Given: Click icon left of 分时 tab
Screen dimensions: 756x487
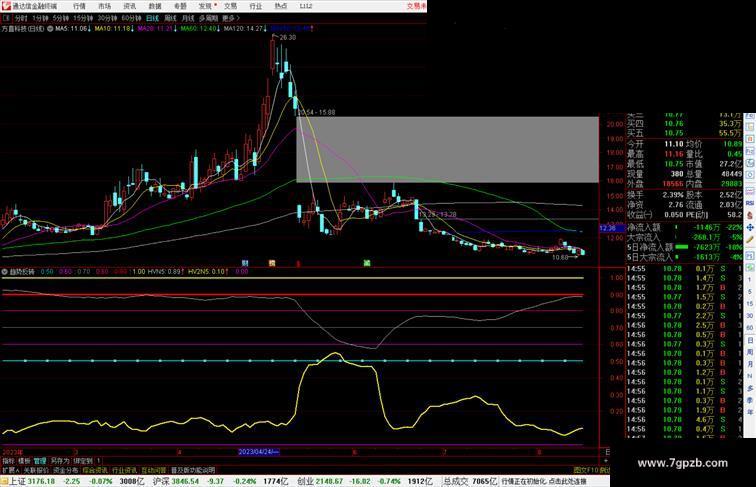Looking at the screenshot, I should tap(6, 18).
